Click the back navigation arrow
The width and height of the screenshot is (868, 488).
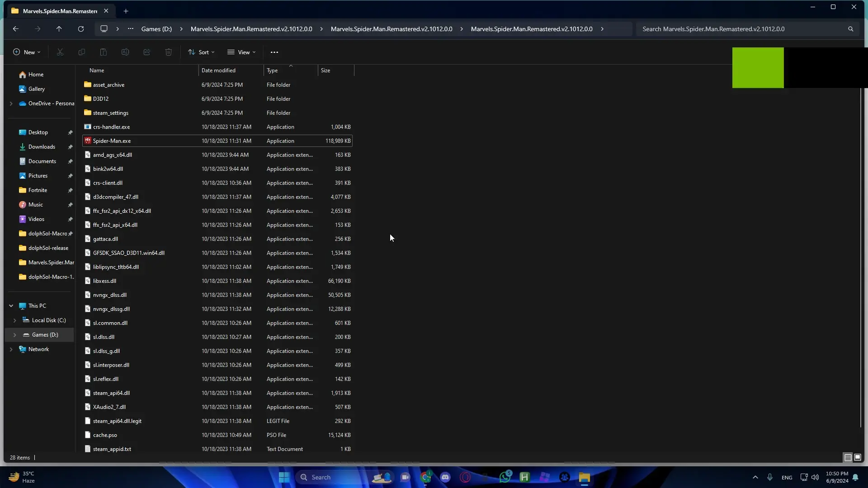(16, 29)
